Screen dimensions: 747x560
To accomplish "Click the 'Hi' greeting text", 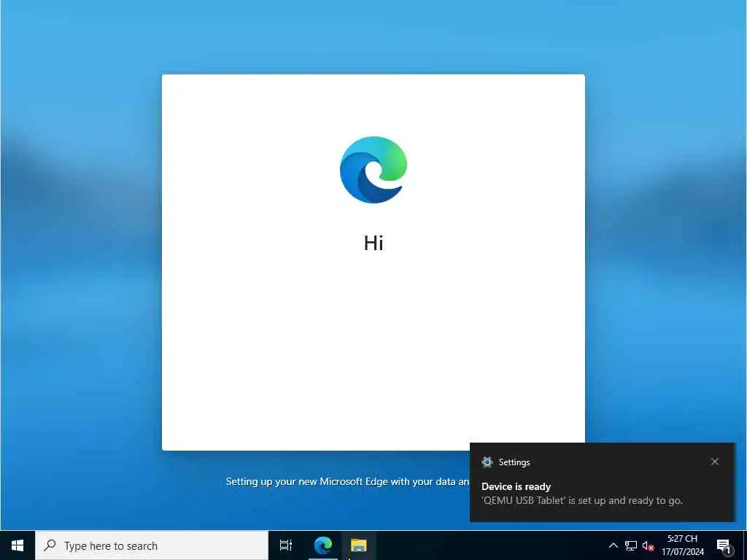I will click(x=373, y=243).
